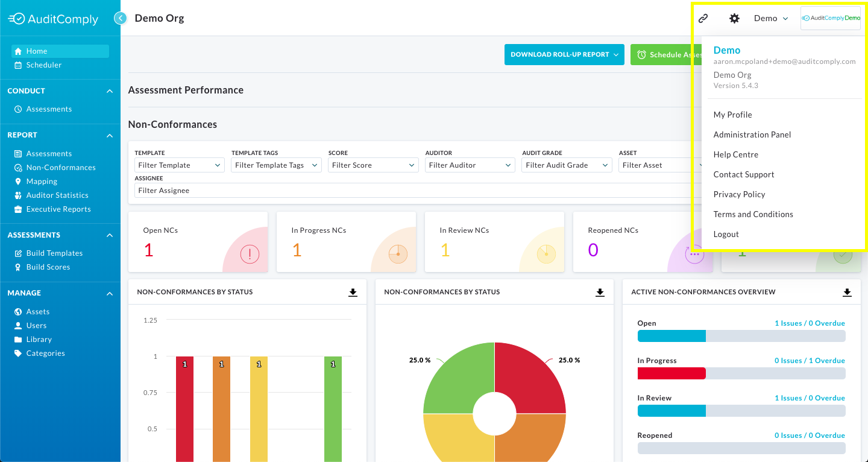The width and height of the screenshot is (868, 462).
Task: Open the Filter Template dropdown
Action: (179, 165)
